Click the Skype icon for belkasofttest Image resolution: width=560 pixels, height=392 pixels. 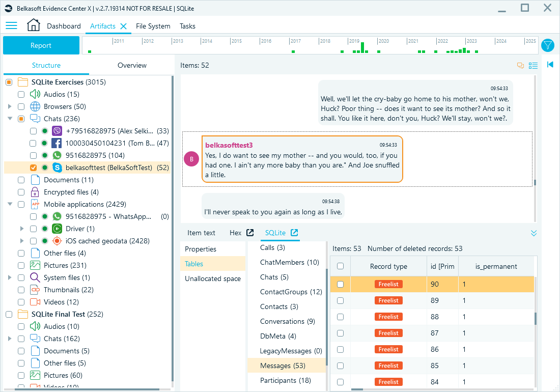coord(57,167)
